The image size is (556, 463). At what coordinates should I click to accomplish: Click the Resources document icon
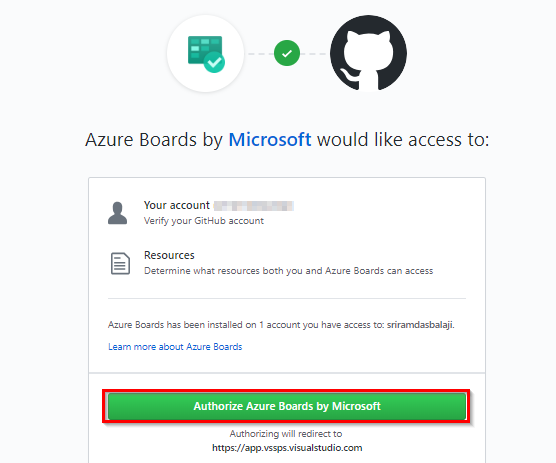[120, 263]
